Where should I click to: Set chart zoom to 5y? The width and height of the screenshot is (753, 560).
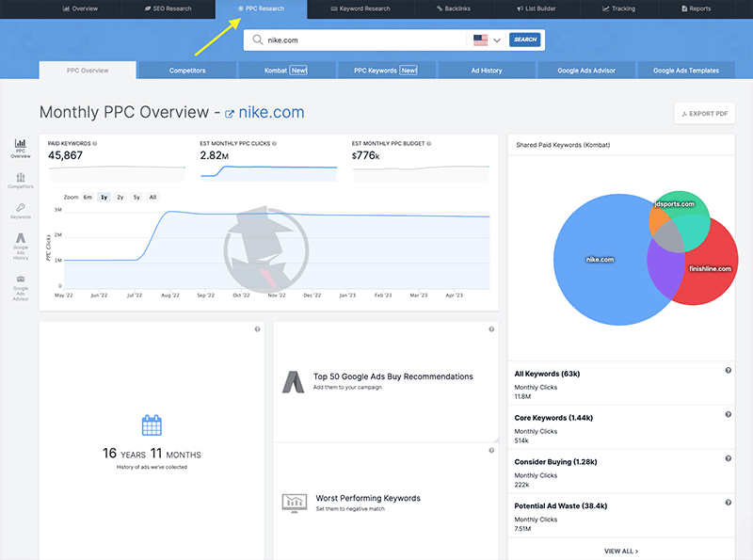136,198
